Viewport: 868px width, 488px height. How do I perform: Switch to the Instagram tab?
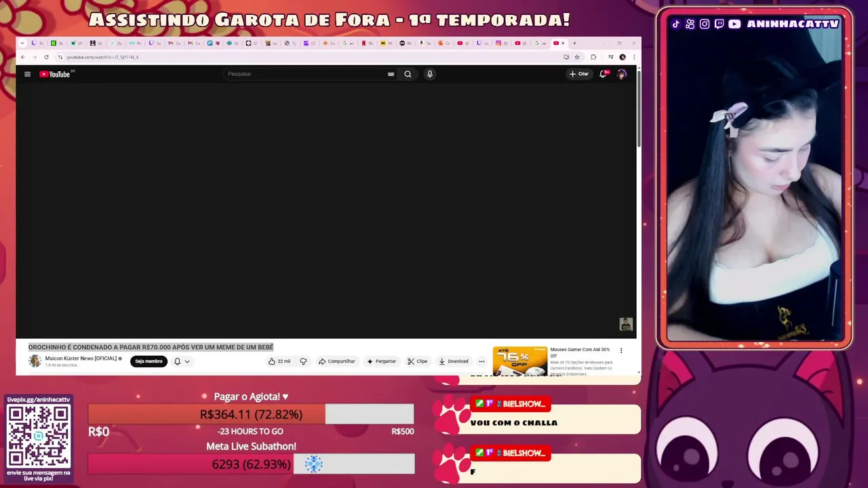pos(502,43)
